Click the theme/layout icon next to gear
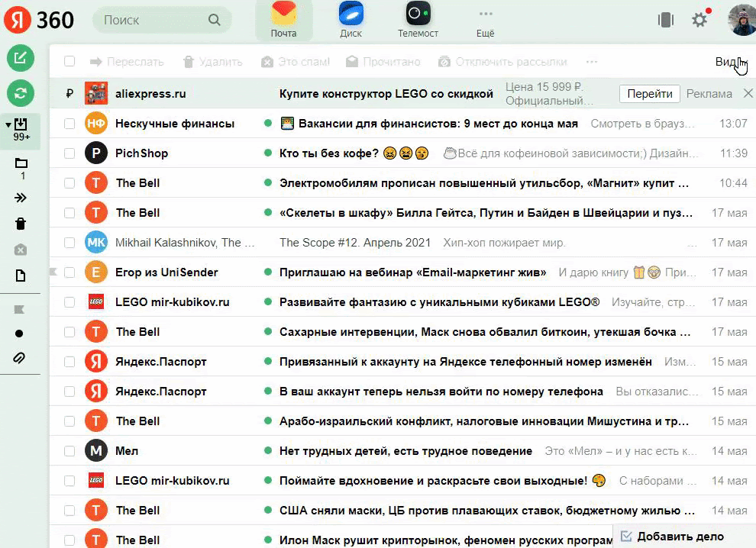Image resolution: width=756 pixels, height=548 pixels. (666, 20)
